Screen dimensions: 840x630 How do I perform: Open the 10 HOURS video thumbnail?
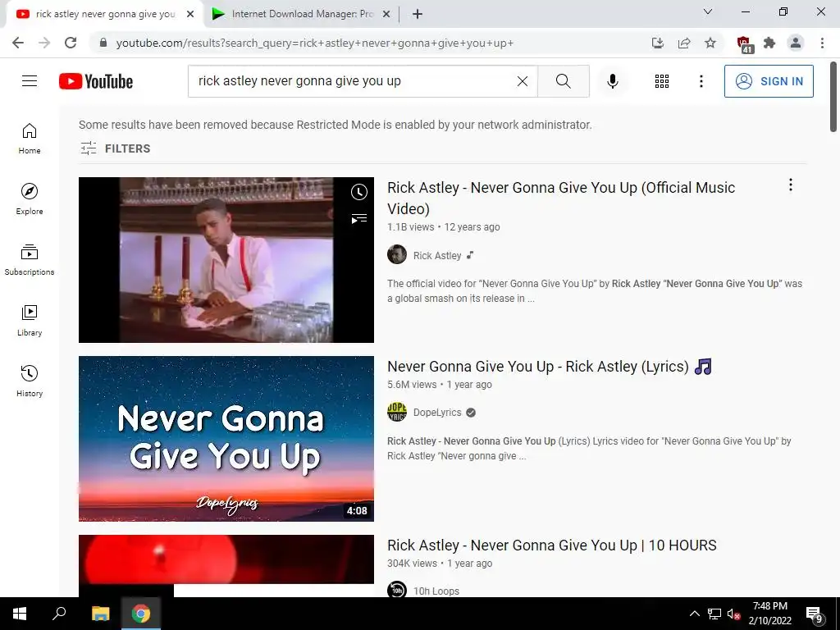226,566
